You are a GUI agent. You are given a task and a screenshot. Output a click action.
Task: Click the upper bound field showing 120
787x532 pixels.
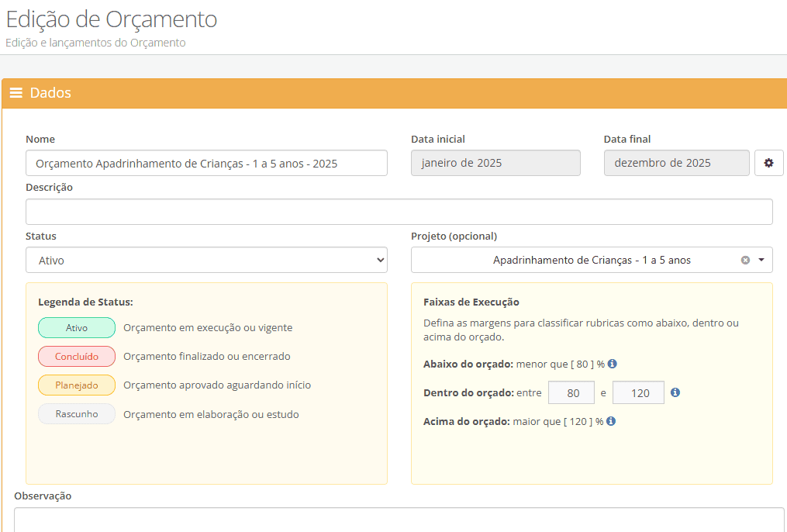[x=638, y=392]
